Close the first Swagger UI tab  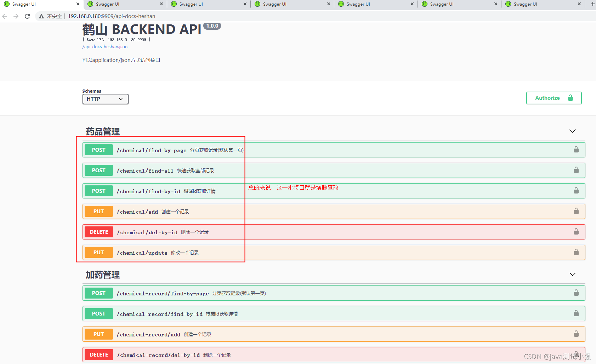78,4
